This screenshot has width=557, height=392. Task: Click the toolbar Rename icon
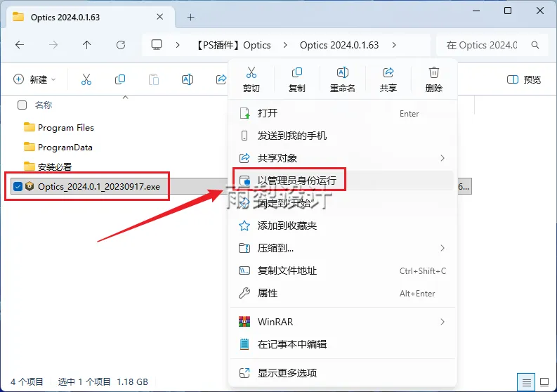(x=188, y=79)
